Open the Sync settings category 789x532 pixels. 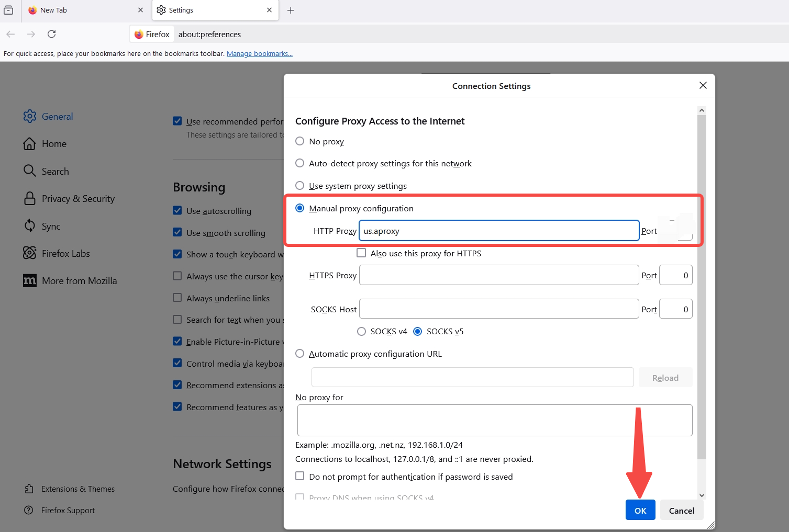[x=42, y=226]
